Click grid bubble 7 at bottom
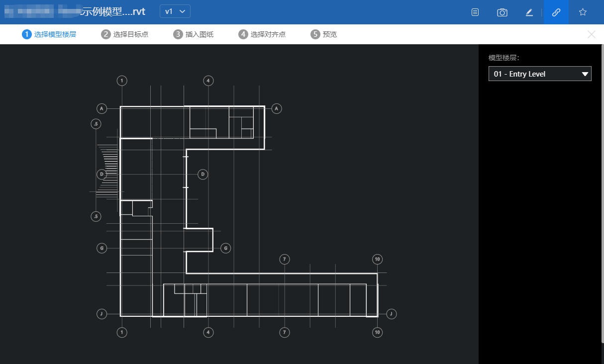Screen dimensions: 604x364 click(284, 332)
